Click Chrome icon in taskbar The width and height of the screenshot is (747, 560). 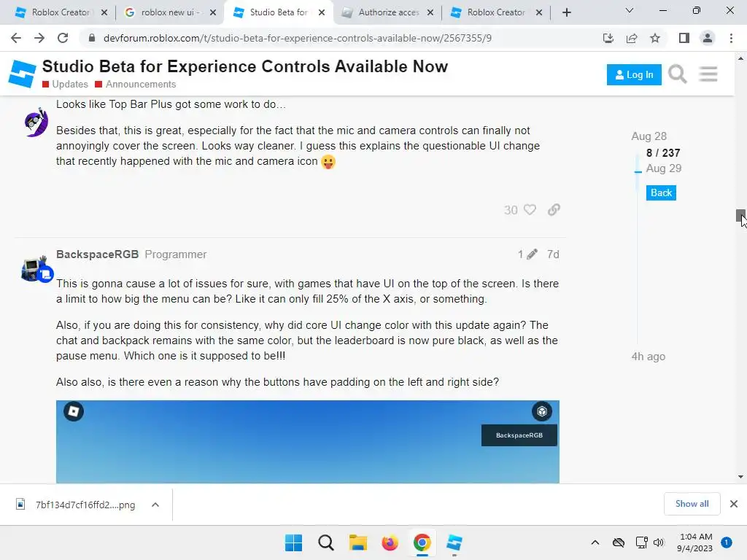coord(422,542)
